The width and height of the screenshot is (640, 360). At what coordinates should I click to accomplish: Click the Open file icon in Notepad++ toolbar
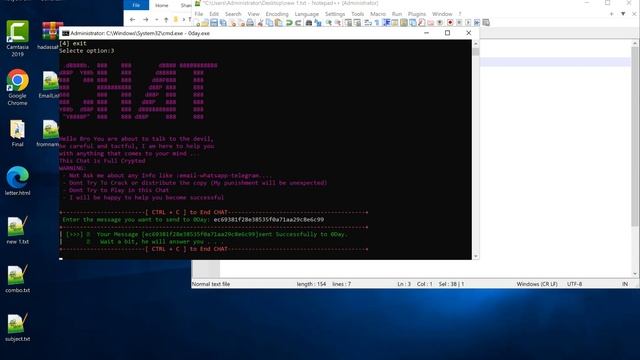pos(204,23)
